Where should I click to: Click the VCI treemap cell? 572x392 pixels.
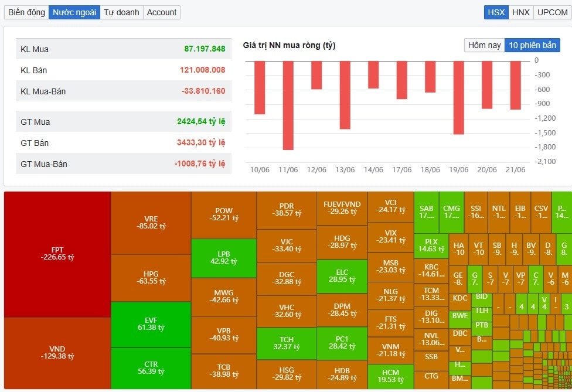(391, 207)
